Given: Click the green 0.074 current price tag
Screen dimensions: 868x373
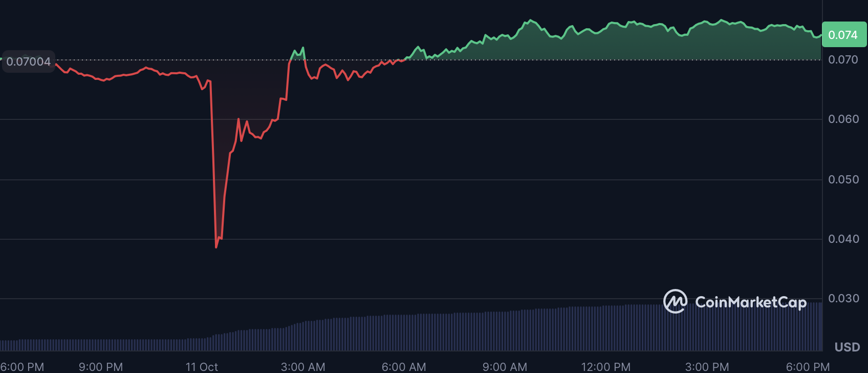Looking at the screenshot, I should click(x=843, y=35).
